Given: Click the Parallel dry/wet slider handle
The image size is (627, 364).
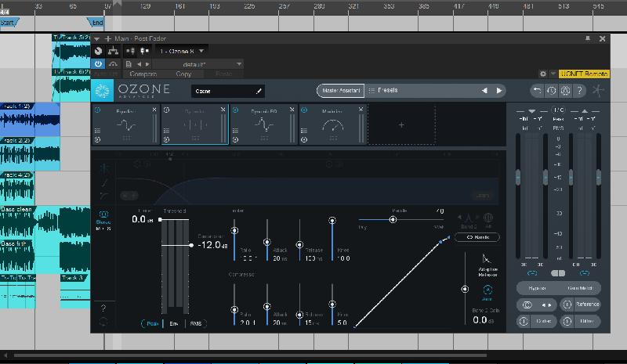Looking at the screenshot, I should [393, 220].
